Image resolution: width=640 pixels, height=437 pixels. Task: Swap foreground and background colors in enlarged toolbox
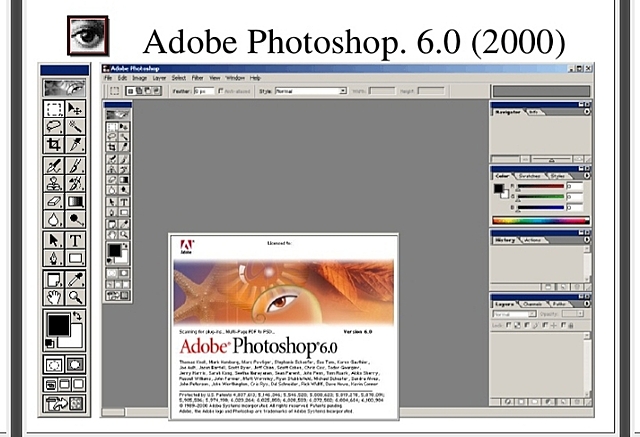[x=77, y=315]
